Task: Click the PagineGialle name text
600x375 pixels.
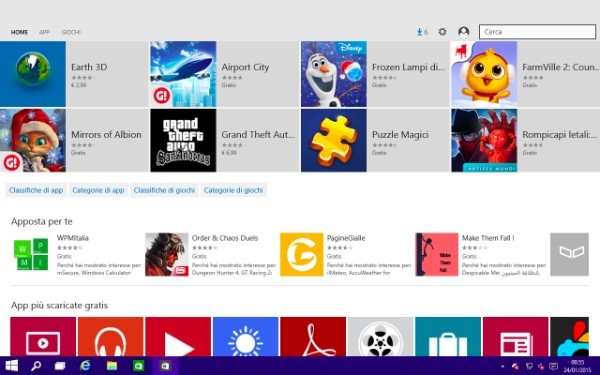Action: click(x=346, y=238)
